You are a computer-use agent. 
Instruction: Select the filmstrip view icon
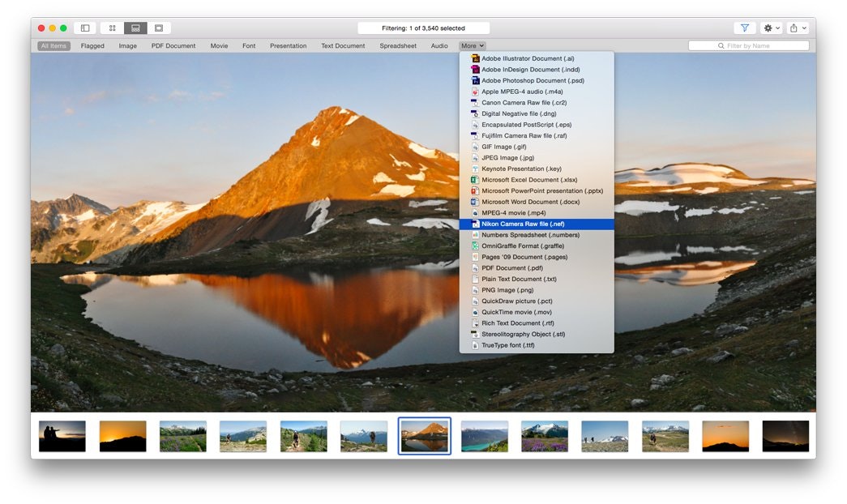point(135,27)
